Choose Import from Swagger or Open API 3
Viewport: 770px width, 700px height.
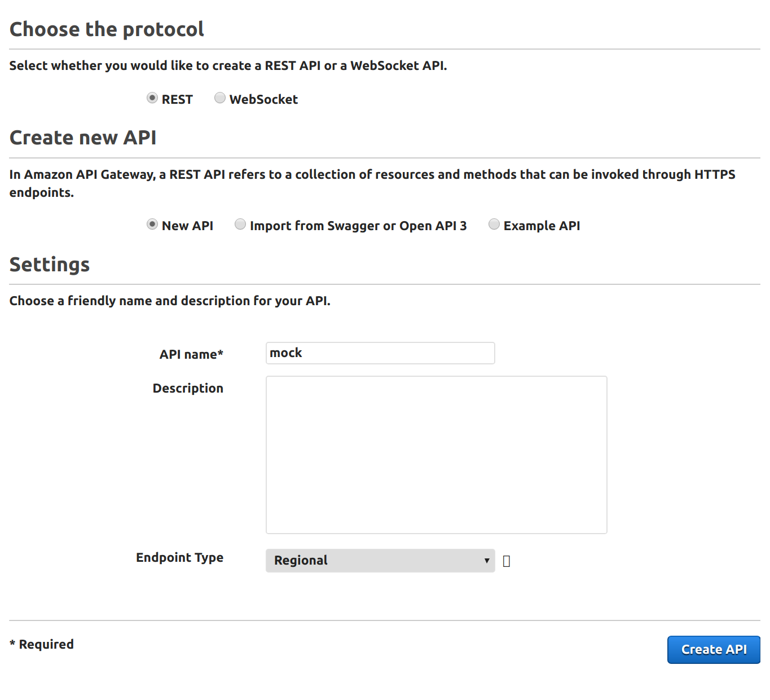click(240, 224)
